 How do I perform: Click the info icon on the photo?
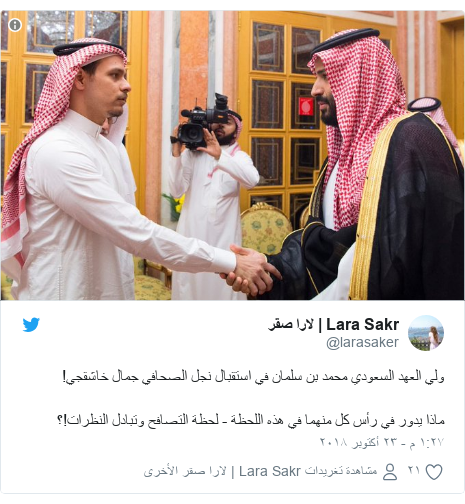(15, 25)
